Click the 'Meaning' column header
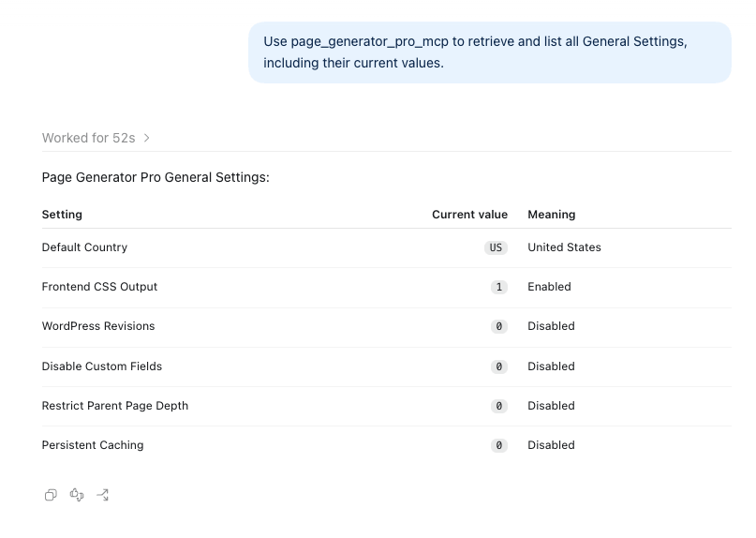This screenshot has height=538, width=756. (x=552, y=215)
